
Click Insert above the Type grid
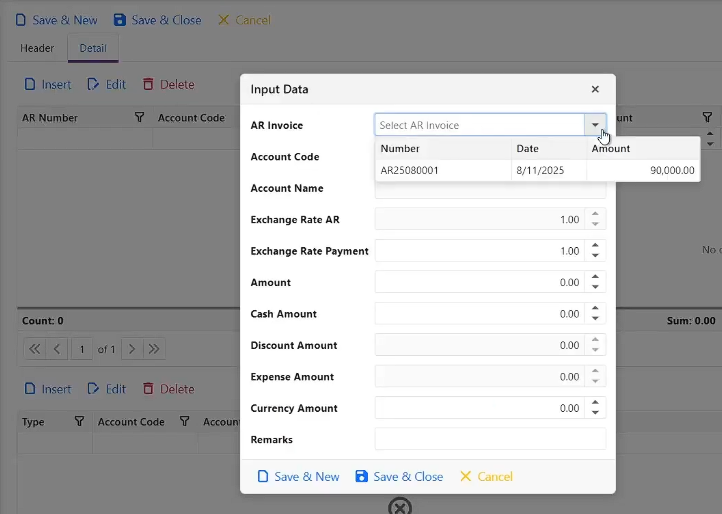pos(48,389)
